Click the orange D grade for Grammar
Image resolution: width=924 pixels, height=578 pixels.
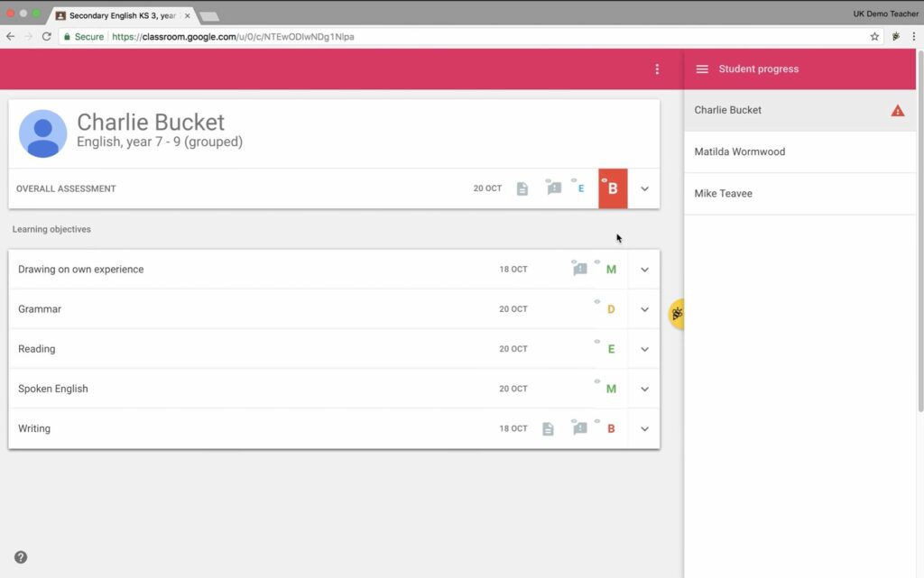[611, 309]
